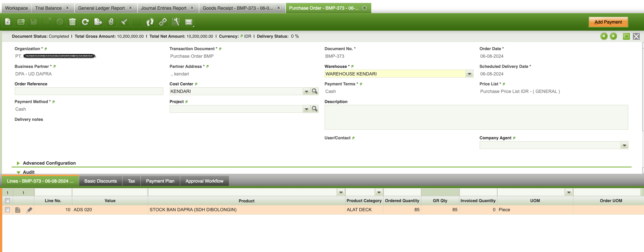Open the Company Agent dropdown

[x=624, y=145]
